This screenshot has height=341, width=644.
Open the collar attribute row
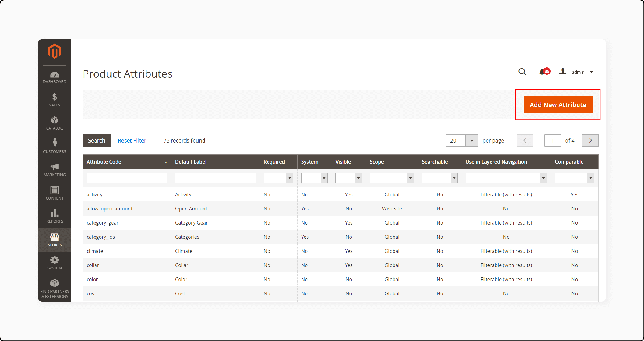coord(340,265)
